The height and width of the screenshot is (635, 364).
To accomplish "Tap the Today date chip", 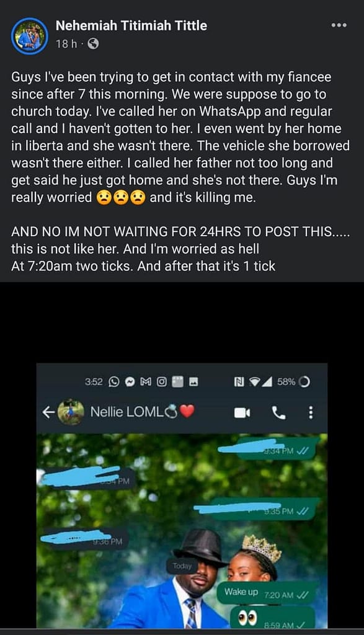I will pyautogui.click(x=182, y=566).
